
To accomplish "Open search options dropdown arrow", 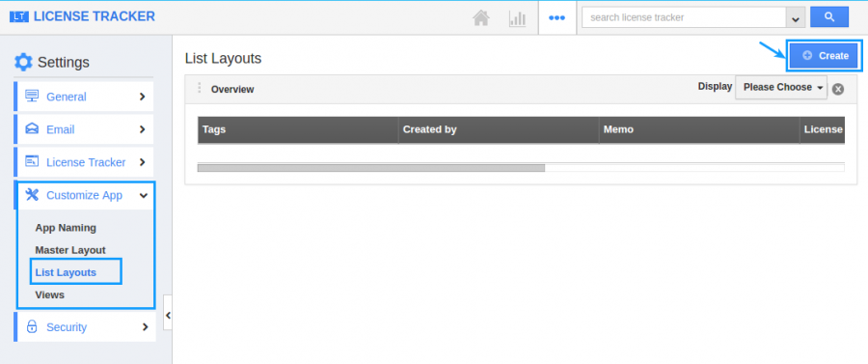I will tap(796, 17).
